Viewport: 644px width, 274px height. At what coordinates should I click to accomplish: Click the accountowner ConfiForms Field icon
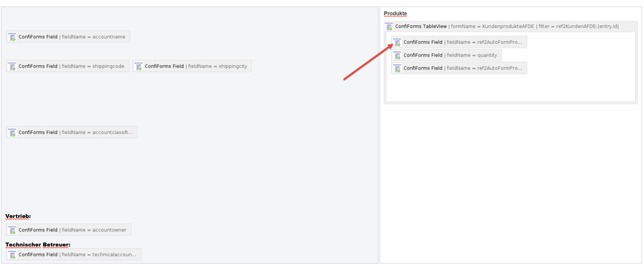pyautogui.click(x=12, y=230)
